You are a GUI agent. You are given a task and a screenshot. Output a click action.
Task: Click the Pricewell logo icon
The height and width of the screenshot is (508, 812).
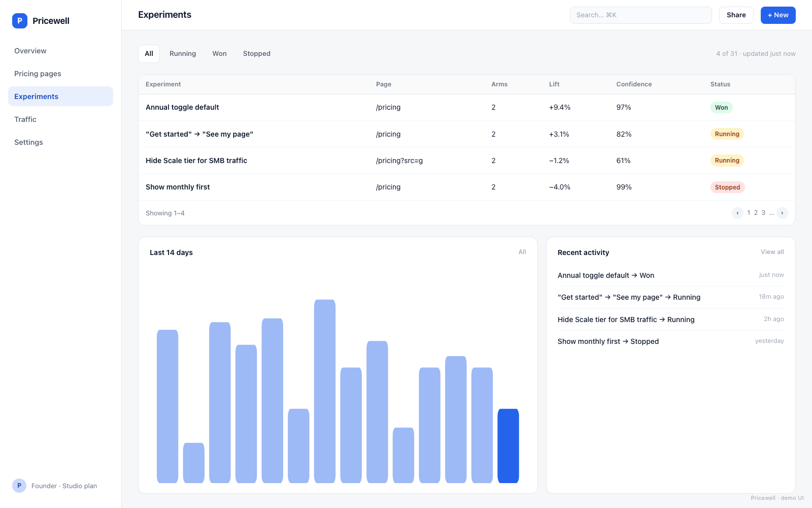20,21
